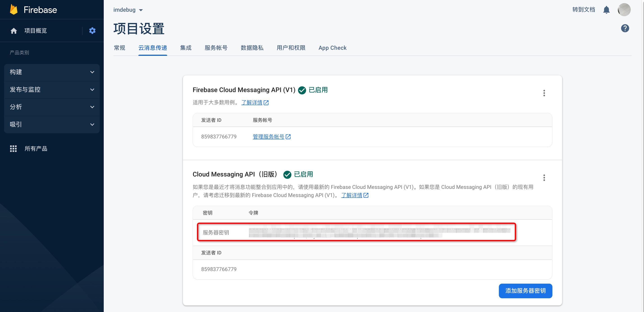Open the project settings gear icon

(92, 31)
